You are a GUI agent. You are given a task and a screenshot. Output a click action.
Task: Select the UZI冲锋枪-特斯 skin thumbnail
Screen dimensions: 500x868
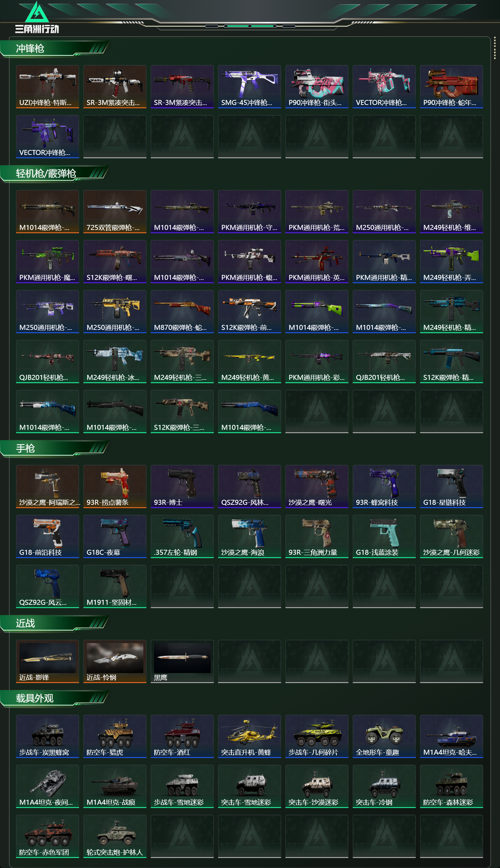click(47, 87)
